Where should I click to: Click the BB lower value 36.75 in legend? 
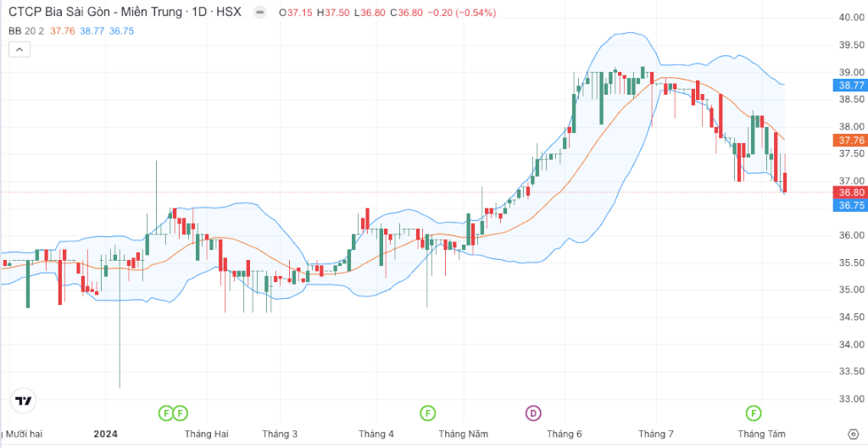121,31
